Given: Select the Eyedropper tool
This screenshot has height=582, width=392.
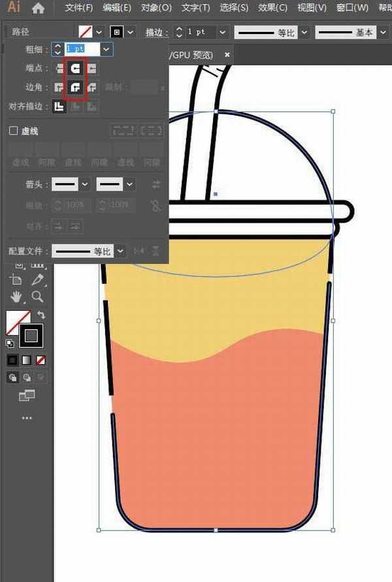Looking at the screenshot, I should coord(37,280).
